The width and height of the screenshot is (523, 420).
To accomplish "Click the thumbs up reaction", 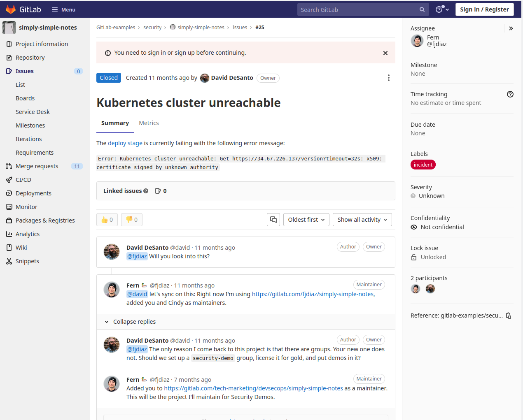I will (x=107, y=220).
